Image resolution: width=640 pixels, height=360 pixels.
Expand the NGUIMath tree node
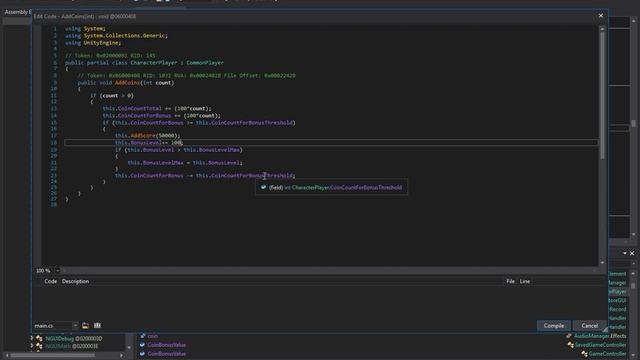click(x=32, y=346)
